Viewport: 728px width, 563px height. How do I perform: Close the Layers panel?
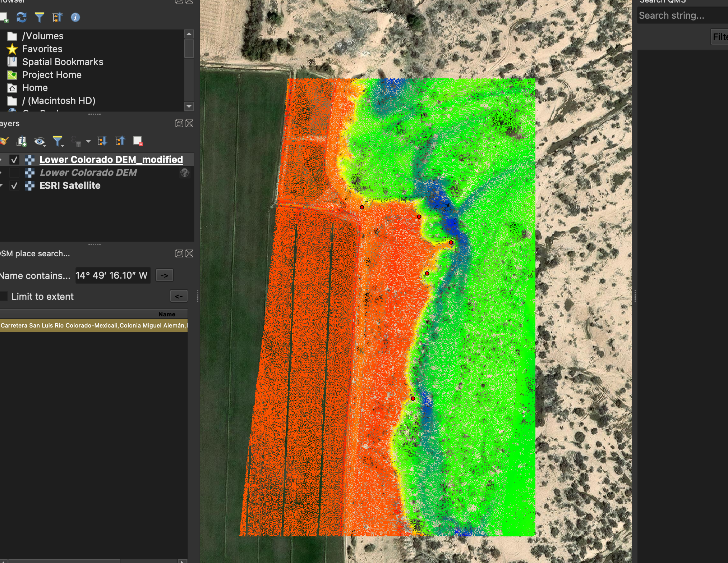click(189, 123)
